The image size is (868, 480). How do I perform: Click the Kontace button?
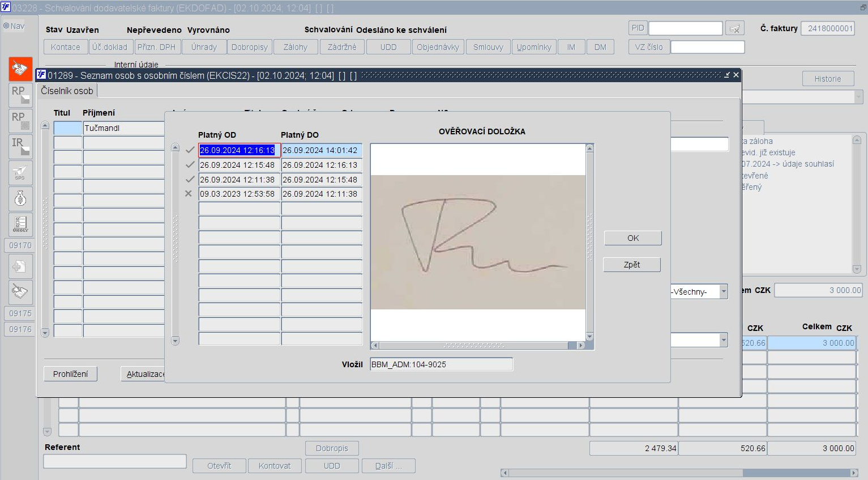[66, 47]
